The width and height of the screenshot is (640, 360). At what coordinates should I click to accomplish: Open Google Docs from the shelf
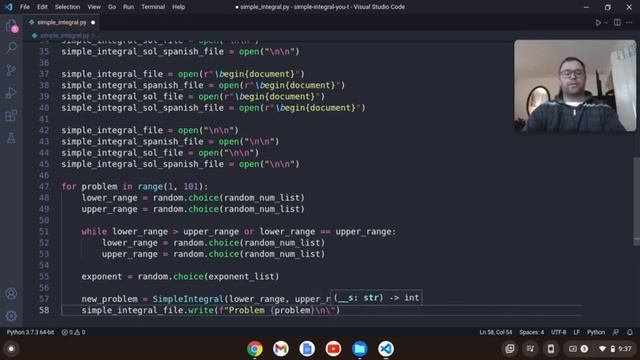(307, 349)
